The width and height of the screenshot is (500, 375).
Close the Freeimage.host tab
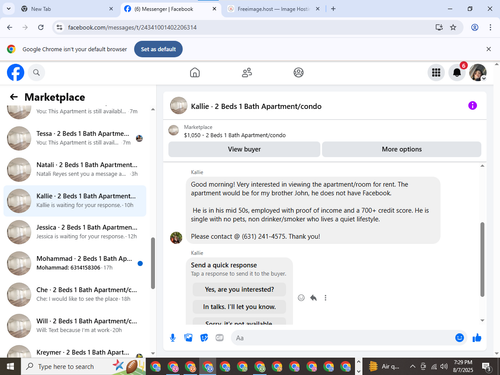(318, 9)
